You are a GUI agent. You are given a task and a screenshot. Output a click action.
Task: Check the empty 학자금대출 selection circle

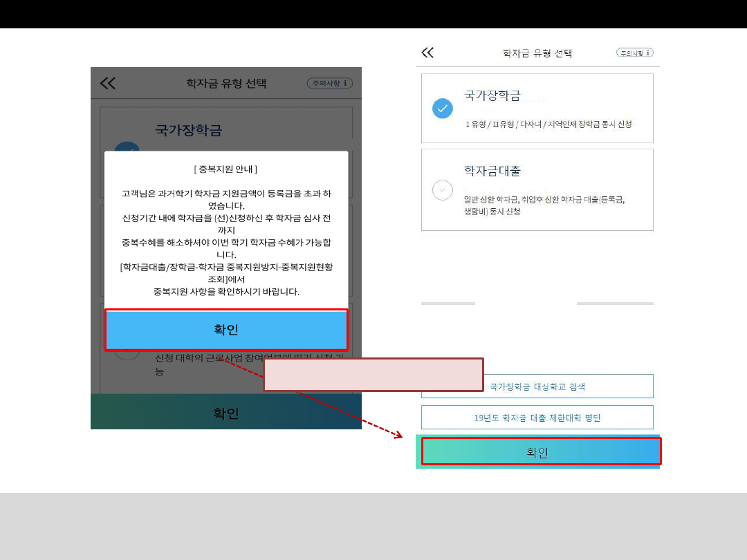pyautogui.click(x=443, y=190)
